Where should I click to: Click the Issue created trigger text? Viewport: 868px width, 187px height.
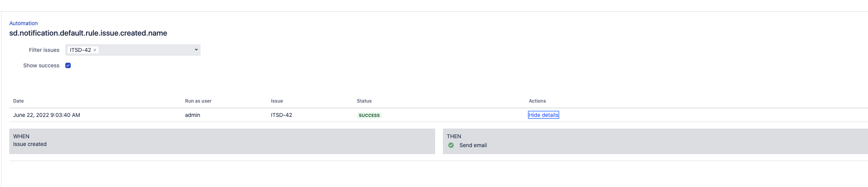click(30, 144)
